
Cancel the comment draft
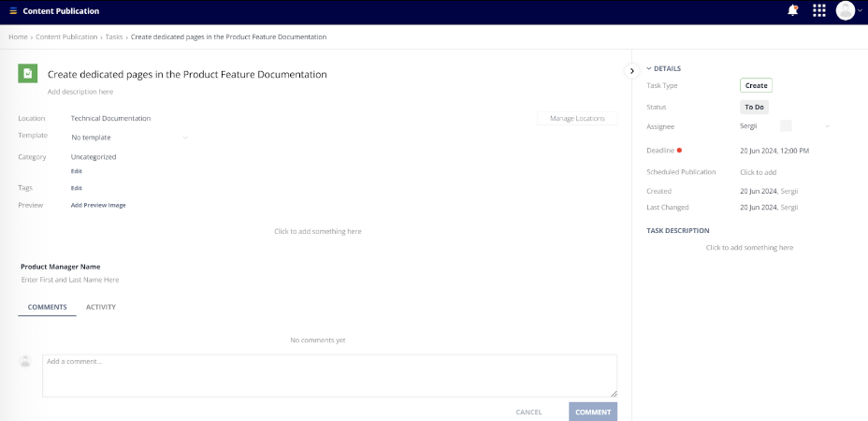coord(528,412)
